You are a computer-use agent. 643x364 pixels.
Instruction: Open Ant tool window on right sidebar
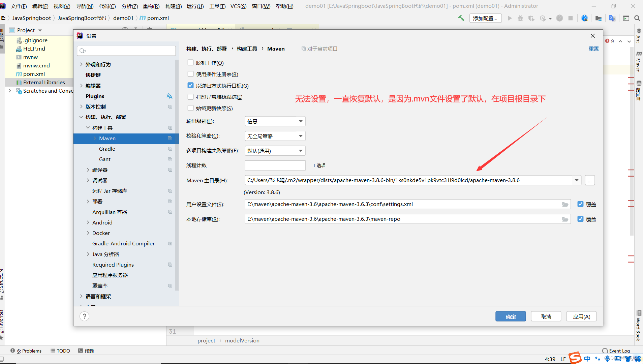639,36
